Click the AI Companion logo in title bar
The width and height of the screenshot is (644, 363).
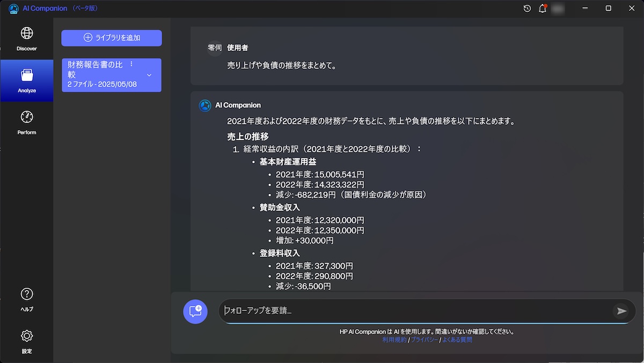pos(13,9)
